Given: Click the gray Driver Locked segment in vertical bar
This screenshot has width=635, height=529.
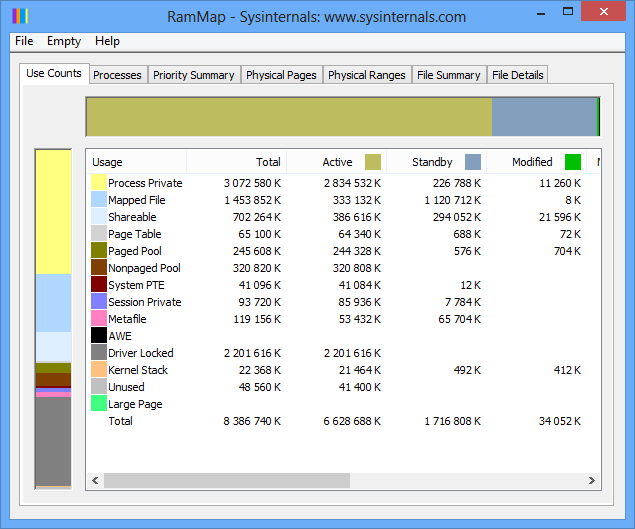Looking at the screenshot, I should click(53, 441).
